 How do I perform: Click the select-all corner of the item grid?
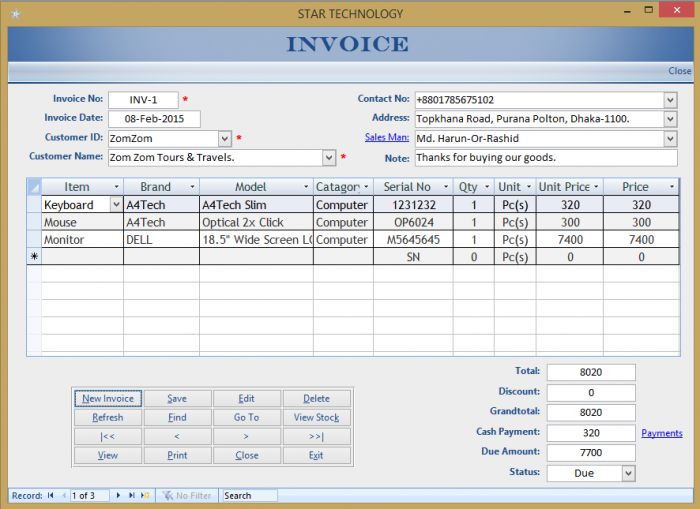click(x=34, y=187)
